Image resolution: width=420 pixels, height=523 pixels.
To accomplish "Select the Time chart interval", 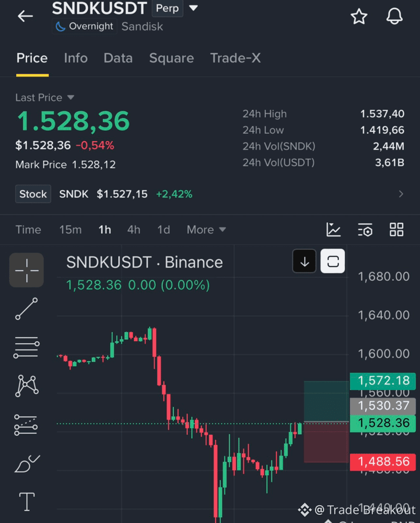I will [x=28, y=230].
